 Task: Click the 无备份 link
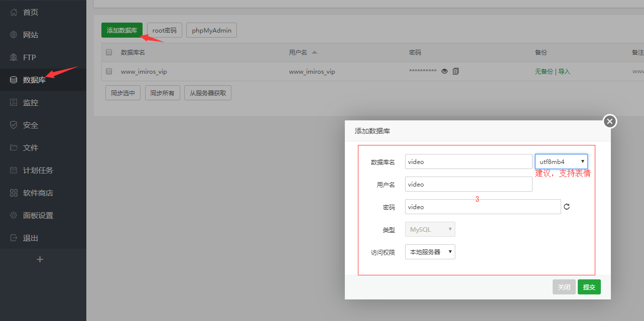pyautogui.click(x=544, y=71)
